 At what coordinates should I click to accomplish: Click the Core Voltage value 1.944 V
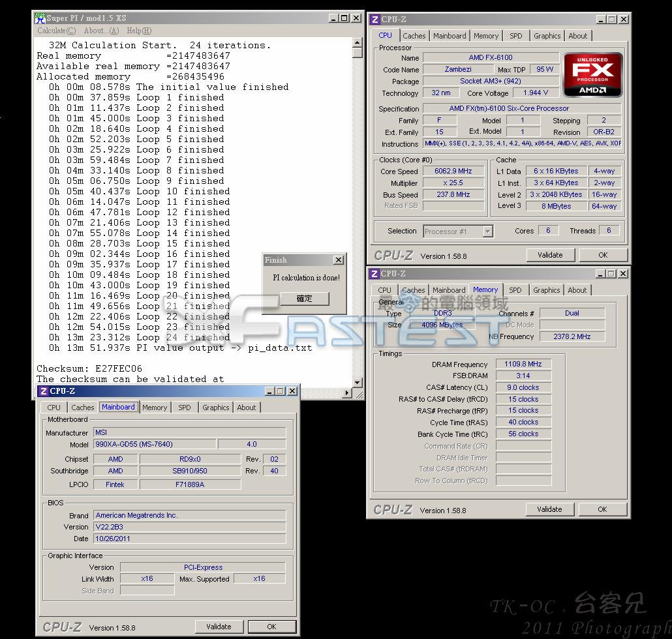[536, 93]
